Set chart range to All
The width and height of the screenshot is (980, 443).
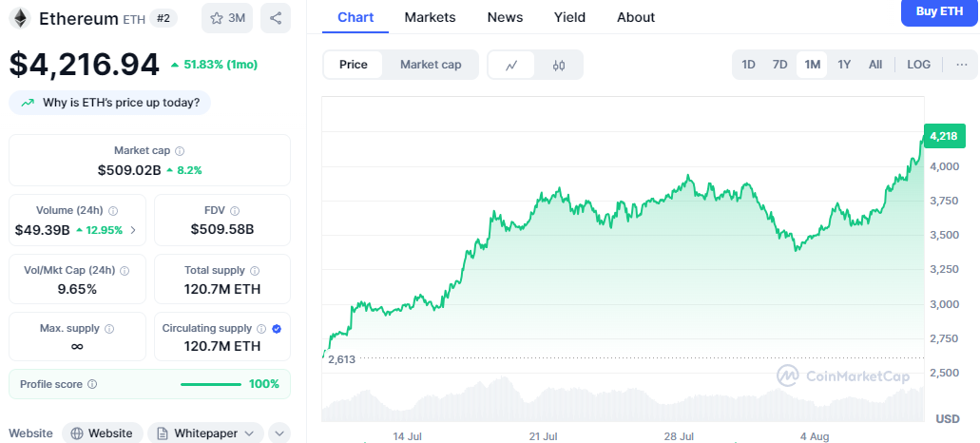pos(875,65)
